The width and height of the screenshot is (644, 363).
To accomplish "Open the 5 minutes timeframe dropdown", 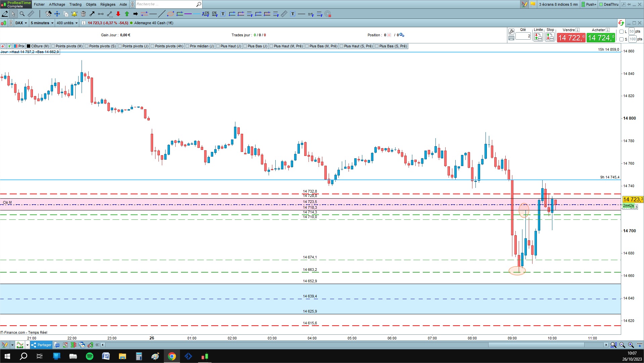I will [42, 23].
